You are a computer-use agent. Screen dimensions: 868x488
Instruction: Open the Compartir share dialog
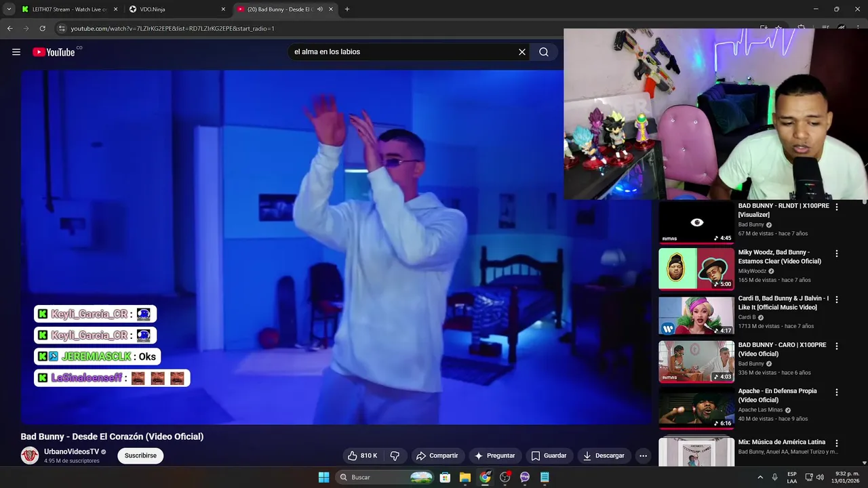[437, 455]
